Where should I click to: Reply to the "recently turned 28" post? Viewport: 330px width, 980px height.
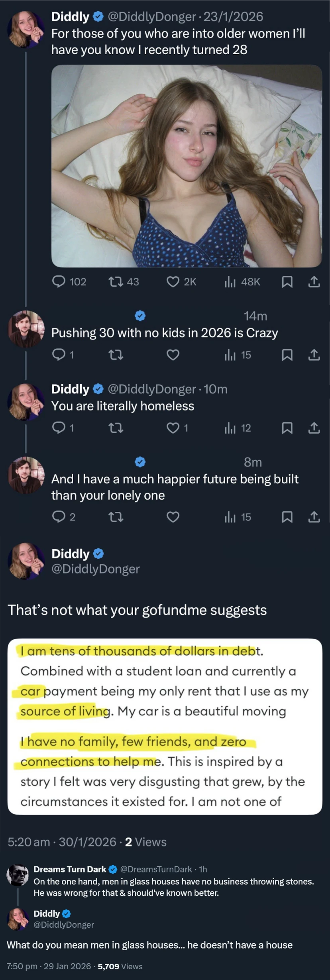(59, 282)
